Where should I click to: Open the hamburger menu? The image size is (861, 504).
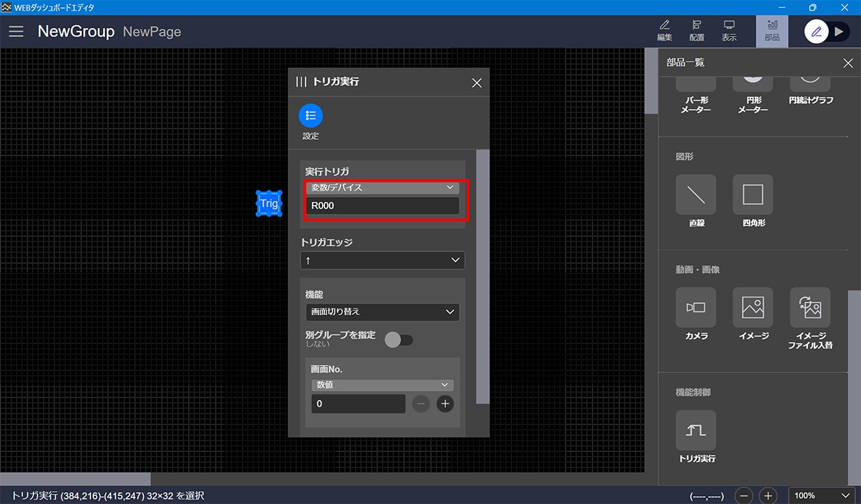[16, 32]
